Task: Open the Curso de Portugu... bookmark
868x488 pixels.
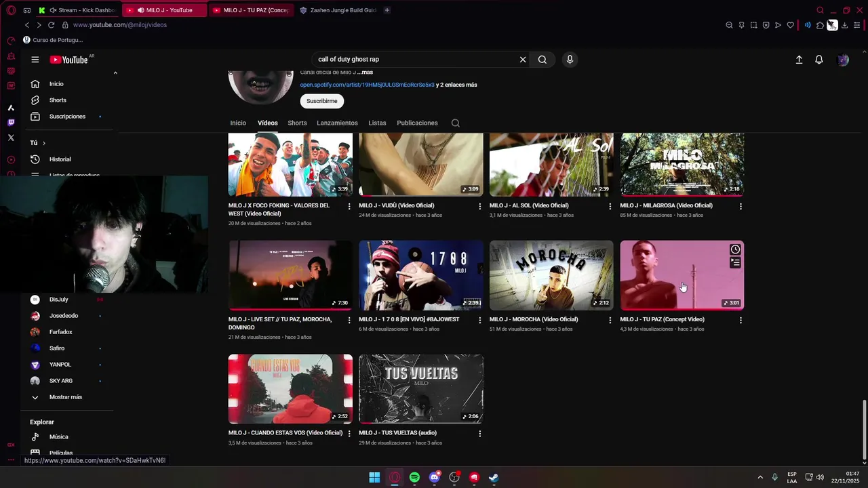Action: (53, 40)
